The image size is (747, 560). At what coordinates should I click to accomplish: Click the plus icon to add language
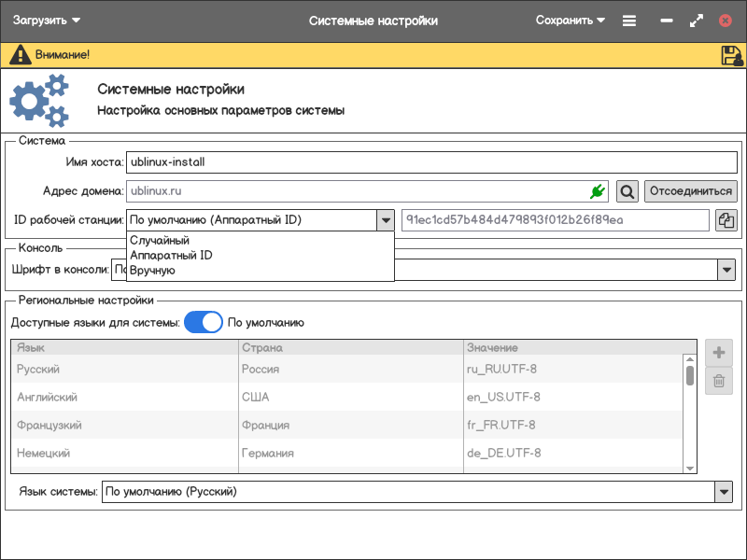click(718, 353)
